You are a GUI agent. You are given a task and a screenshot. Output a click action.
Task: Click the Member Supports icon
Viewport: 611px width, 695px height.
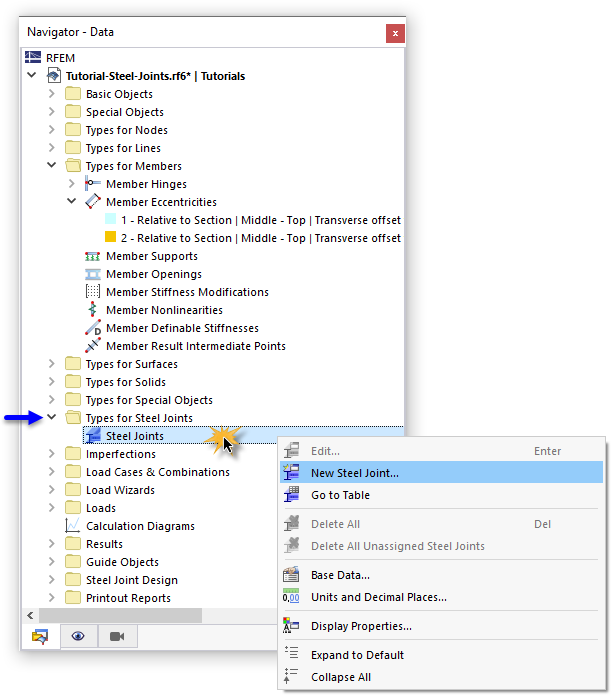click(93, 256)
